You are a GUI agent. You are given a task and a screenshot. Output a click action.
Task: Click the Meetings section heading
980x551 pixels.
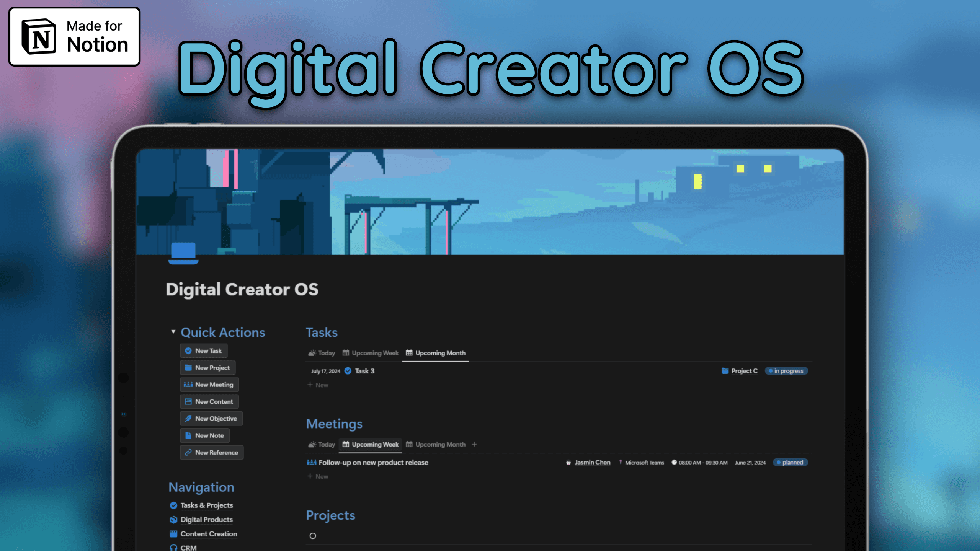pos(334,424)
